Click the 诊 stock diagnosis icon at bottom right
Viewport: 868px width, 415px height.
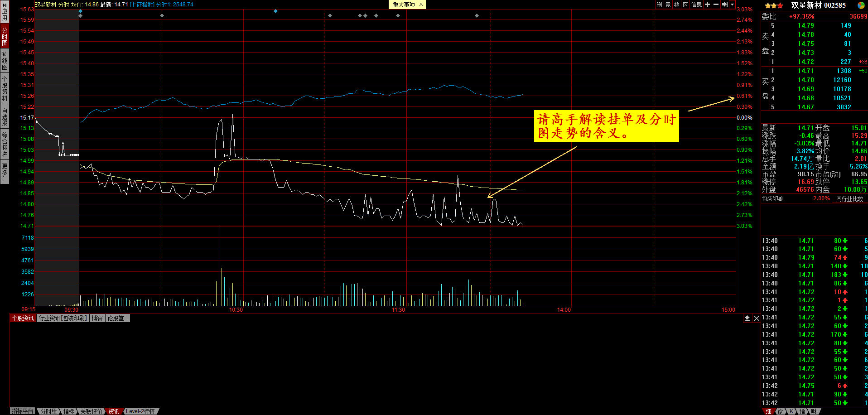pyautogui.click(x=780, y=411)
